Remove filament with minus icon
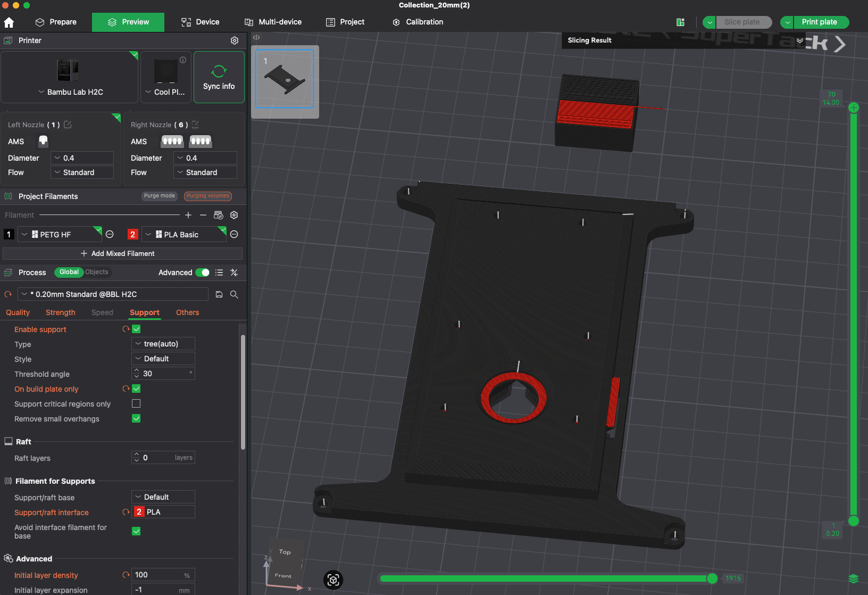 click(203, 215)
